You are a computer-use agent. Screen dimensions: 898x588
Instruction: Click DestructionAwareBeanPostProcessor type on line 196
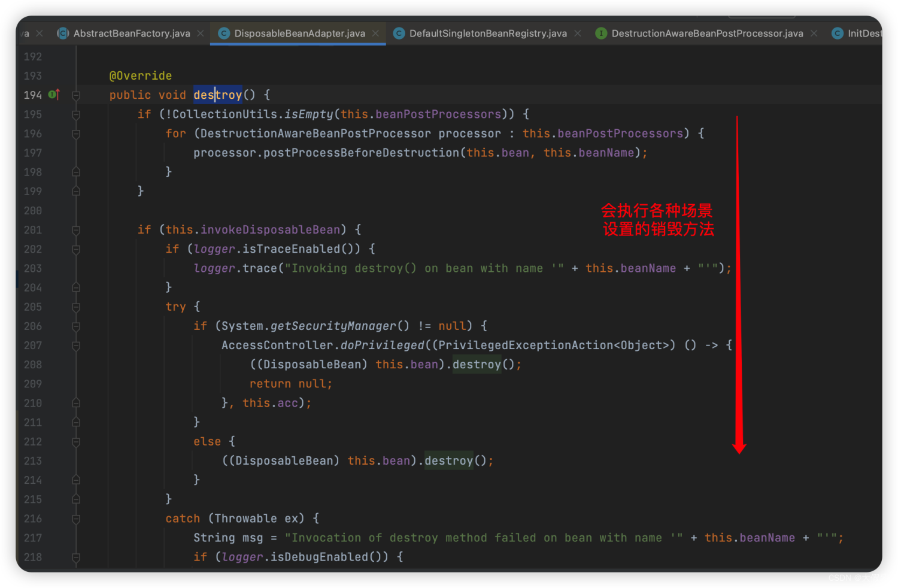315,134
